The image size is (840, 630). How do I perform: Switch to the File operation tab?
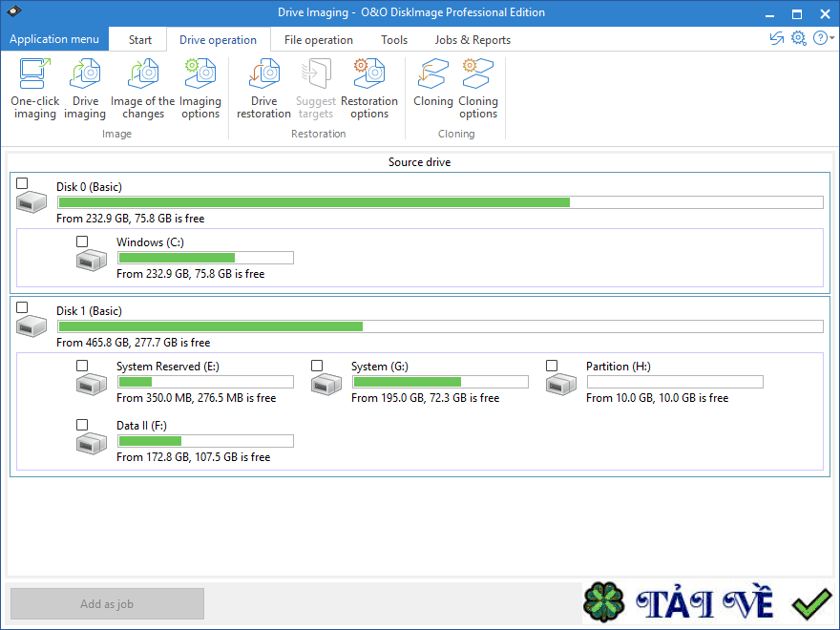click(x=318, y=40)
